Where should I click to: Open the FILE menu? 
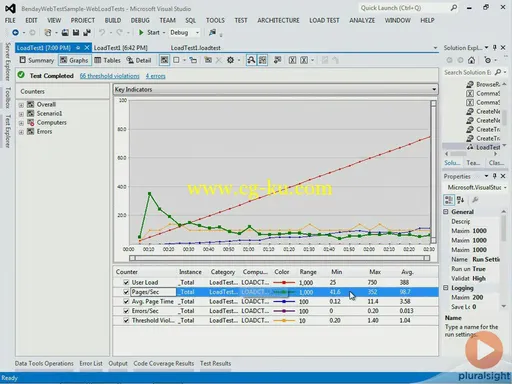(x=10, y=20)
